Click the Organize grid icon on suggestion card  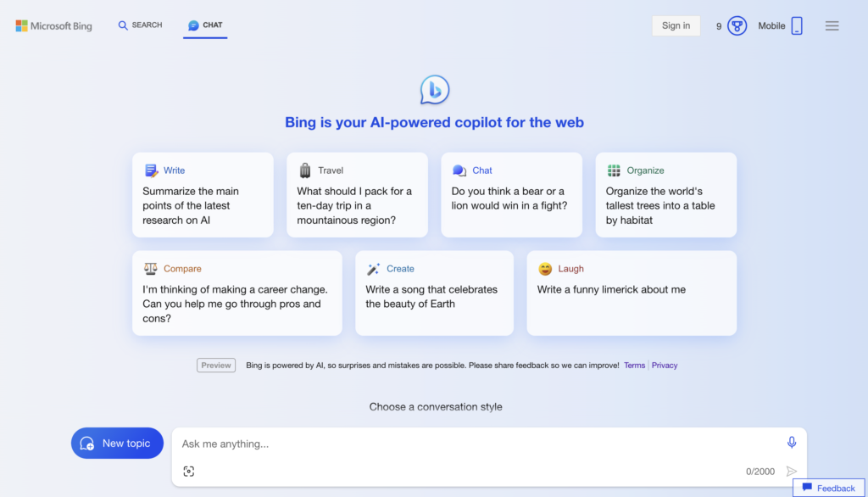[x=614, y=170]
